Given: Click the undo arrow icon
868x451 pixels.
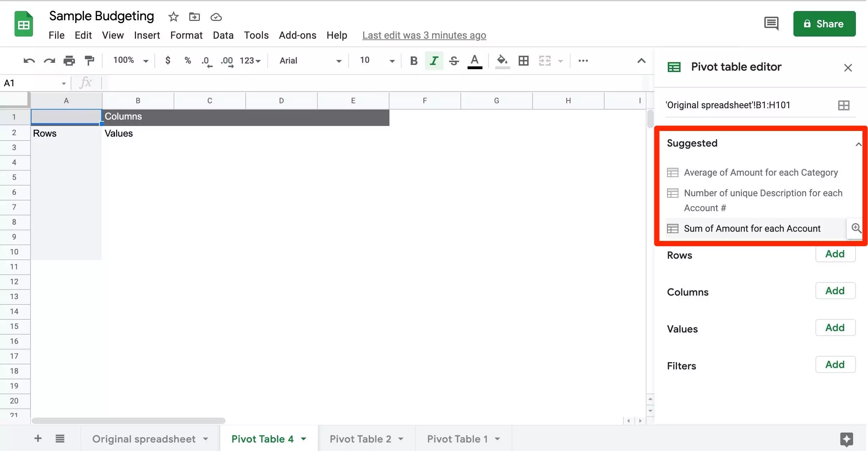Looking at the screenshot, I should pyautogui.click(x=29, y=61).
